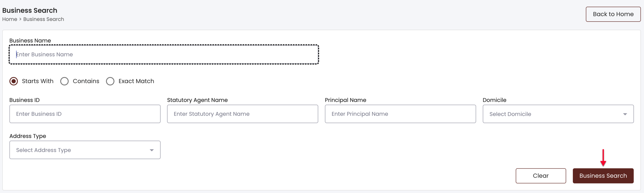644x193 pixels.
Task: Open the Select Domicile dropdown
Action: 558,114
